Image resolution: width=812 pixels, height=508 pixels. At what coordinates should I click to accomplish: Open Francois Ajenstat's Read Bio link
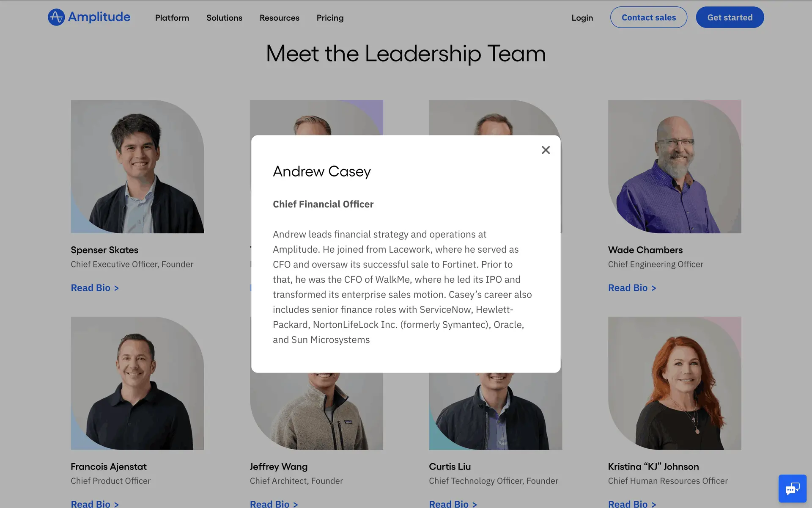coord(95,504)
